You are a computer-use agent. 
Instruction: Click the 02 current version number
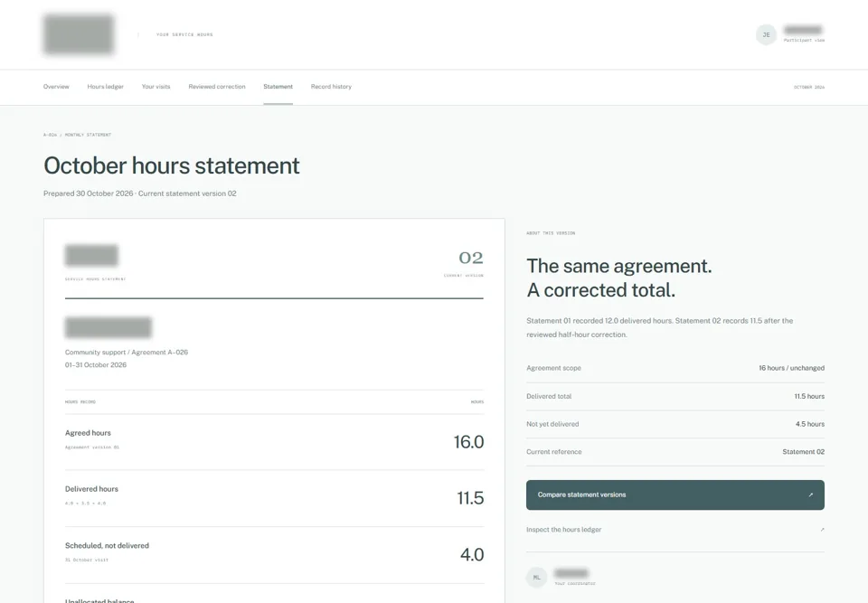click(470, 258)
